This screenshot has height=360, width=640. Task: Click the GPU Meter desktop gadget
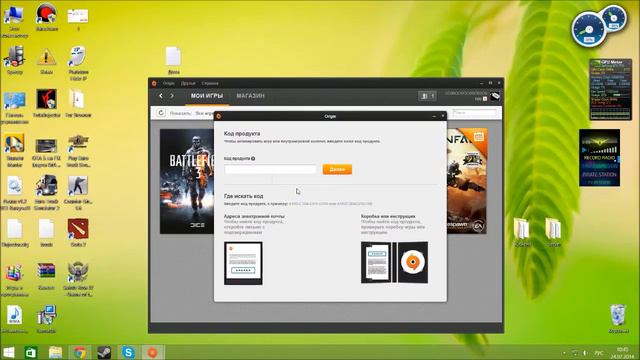pos(611,89)
